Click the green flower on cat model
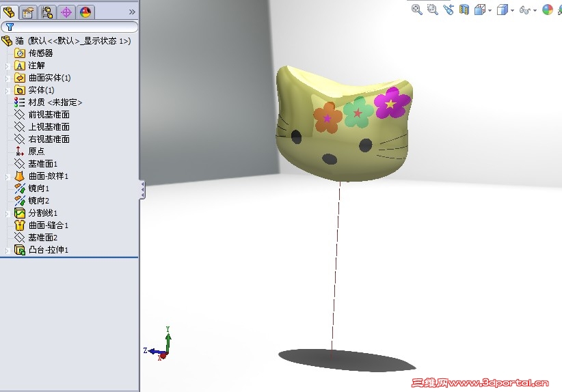This screenshot has width=562, height=392. pyautogui.click(x=358, y=113)
